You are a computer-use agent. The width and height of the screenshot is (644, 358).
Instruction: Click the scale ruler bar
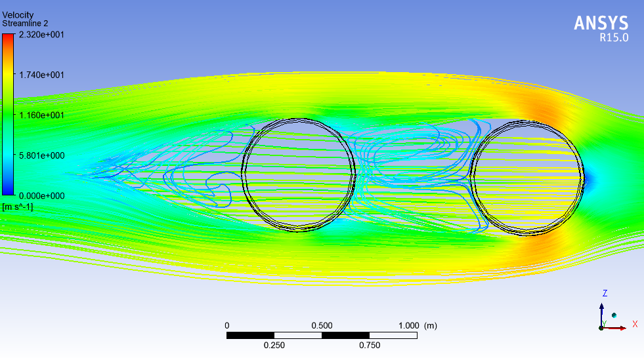[x=322, y=336]
